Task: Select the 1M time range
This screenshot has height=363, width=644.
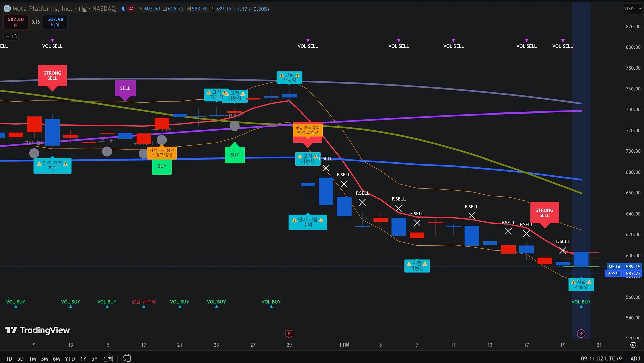Action: tap(32, 359)
